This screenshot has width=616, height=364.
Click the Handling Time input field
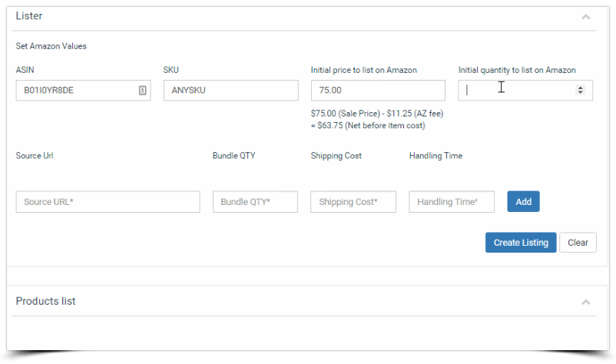(x=452, y=202)
